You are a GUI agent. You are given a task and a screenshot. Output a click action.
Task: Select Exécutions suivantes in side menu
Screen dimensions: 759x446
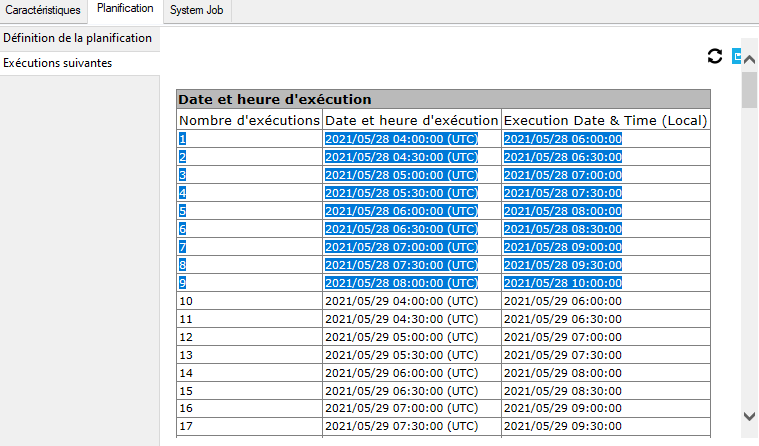coord(58,63)
